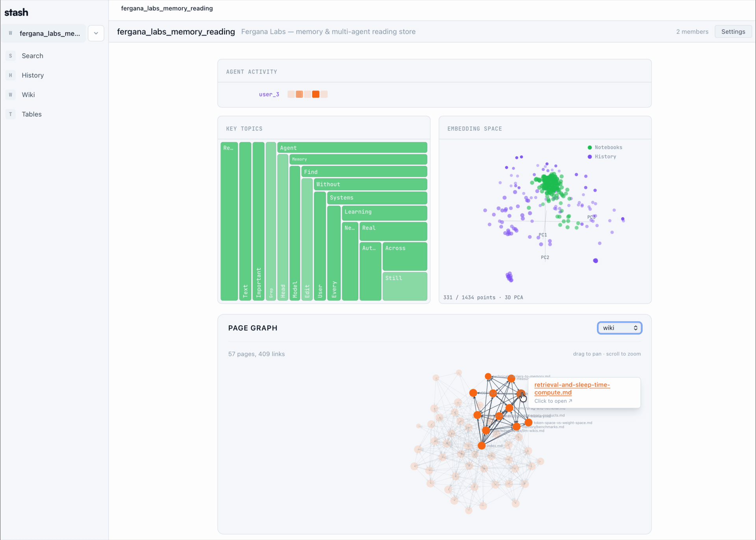
Task: Click the darkest orange activity square for user_3
Action: (316, 94)
